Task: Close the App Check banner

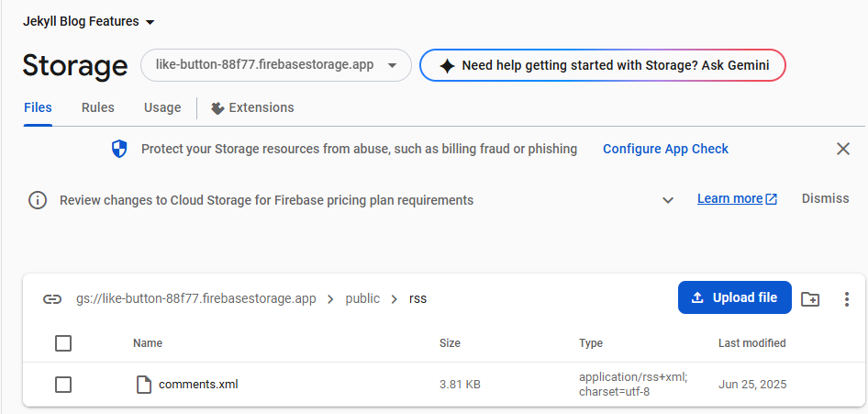Action: point(843,149)
